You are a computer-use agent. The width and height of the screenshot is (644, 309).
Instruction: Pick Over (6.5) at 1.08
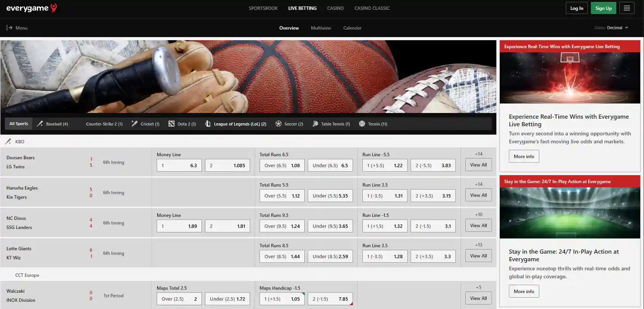[x=282, y=165]
